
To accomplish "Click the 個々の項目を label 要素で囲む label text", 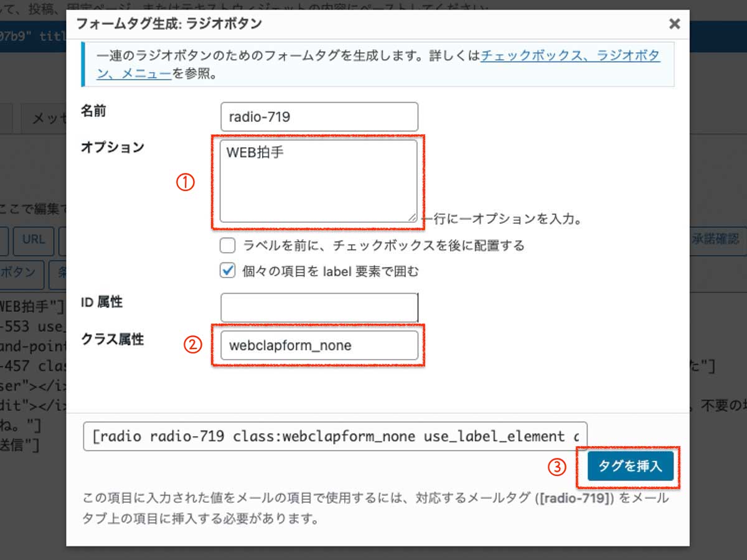I will [x=330, y=271].
